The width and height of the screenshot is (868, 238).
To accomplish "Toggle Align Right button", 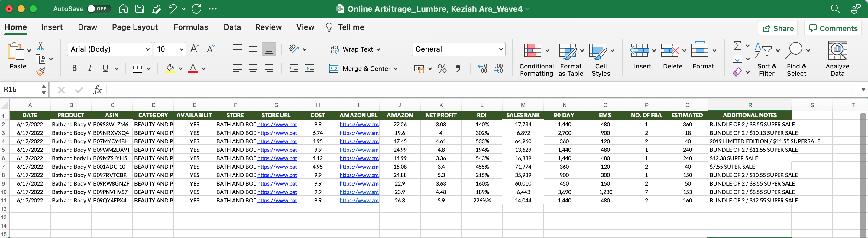I will 269,68.
